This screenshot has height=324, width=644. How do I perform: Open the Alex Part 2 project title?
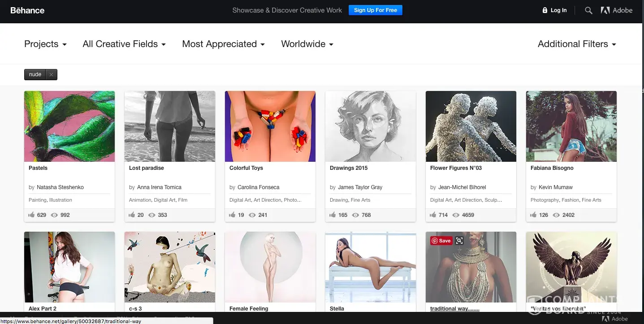pos(43,309)
